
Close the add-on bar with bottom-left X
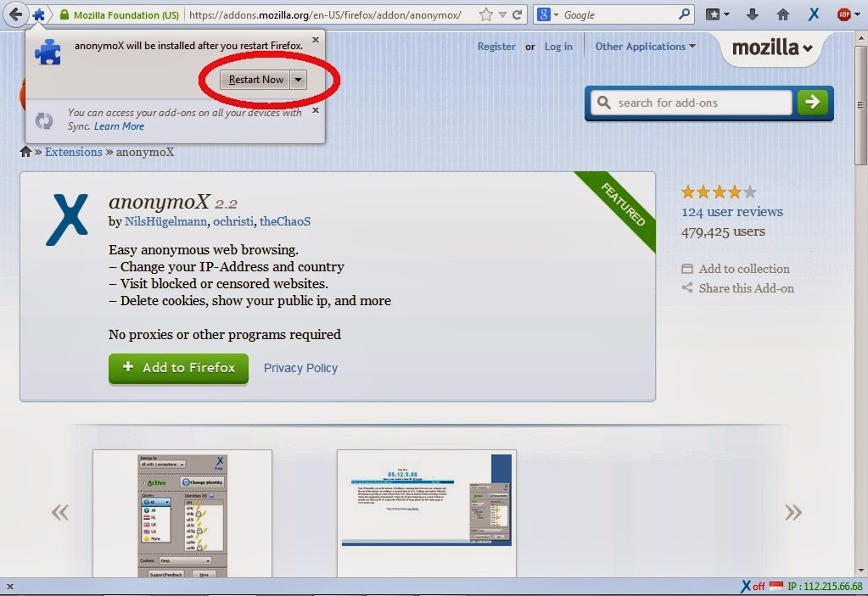pyautogui.click(x=9, y=588)
